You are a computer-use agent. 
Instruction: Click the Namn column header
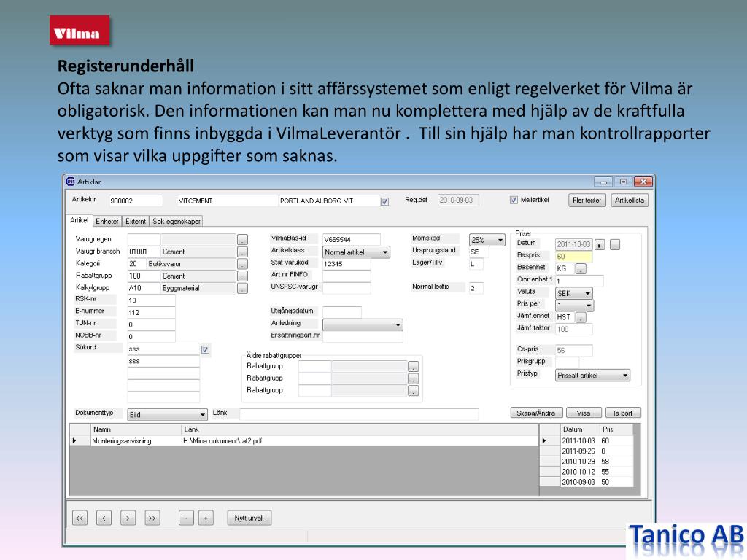click(x=136, y=429)
